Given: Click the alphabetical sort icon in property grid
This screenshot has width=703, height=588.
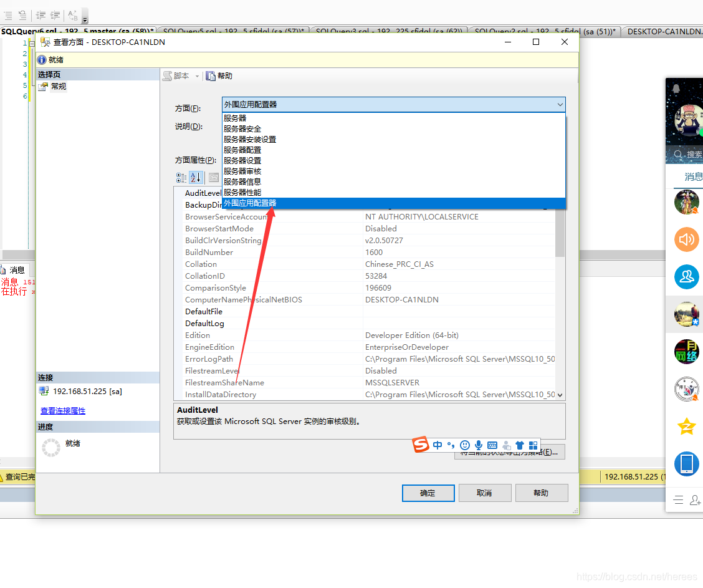Looking at the screenshot, I should click(x=196, y=178).
